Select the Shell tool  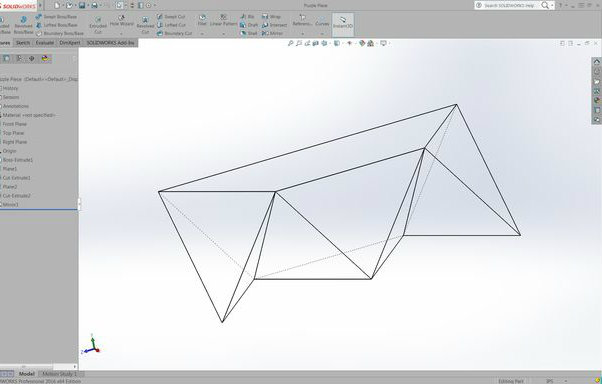(x=249, y=33)
